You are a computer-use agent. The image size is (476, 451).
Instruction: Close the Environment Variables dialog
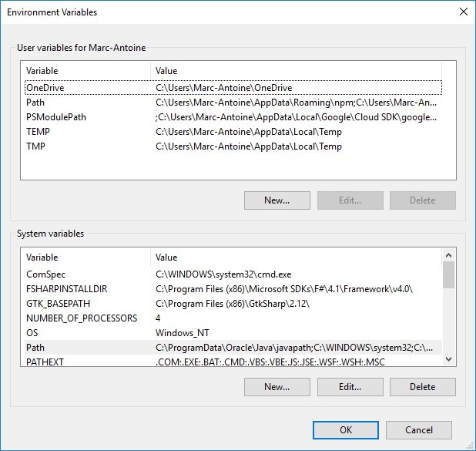tap(462, 12)
